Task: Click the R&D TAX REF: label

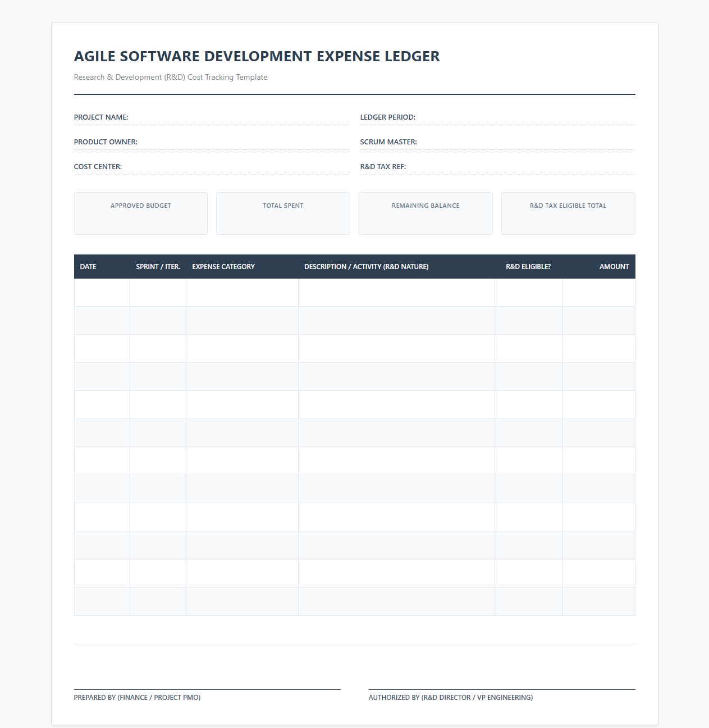Action: (x=383, y=167)
